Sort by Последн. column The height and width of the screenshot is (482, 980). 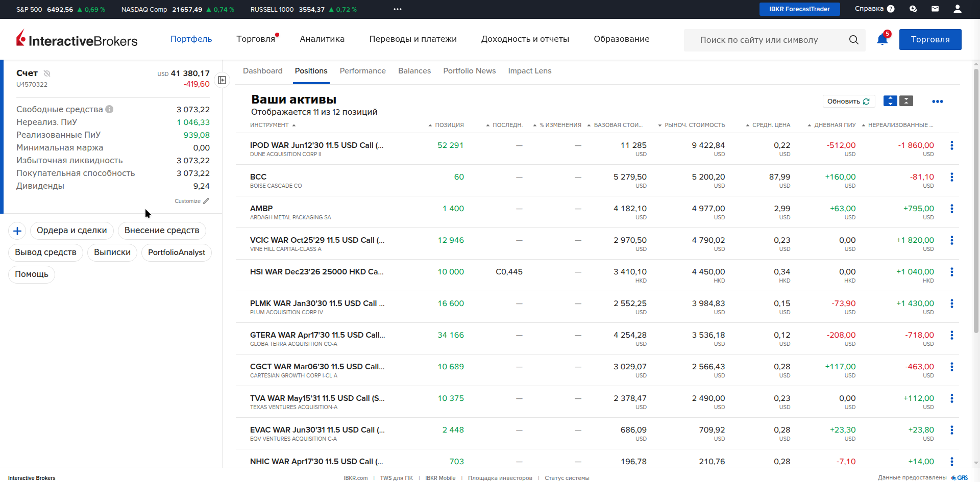click(x=504, y=125)
